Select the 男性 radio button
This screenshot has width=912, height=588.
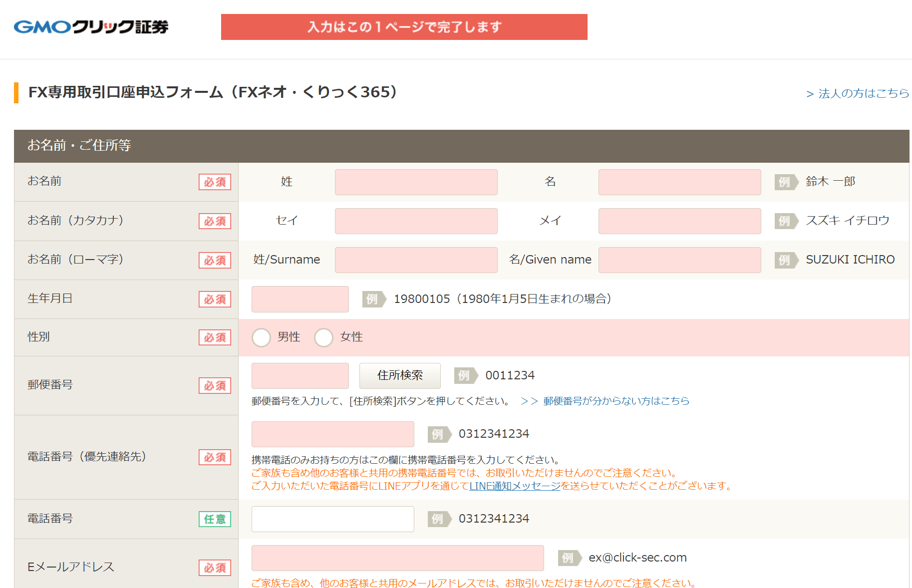pyautogui.click(x=261, y=337)
